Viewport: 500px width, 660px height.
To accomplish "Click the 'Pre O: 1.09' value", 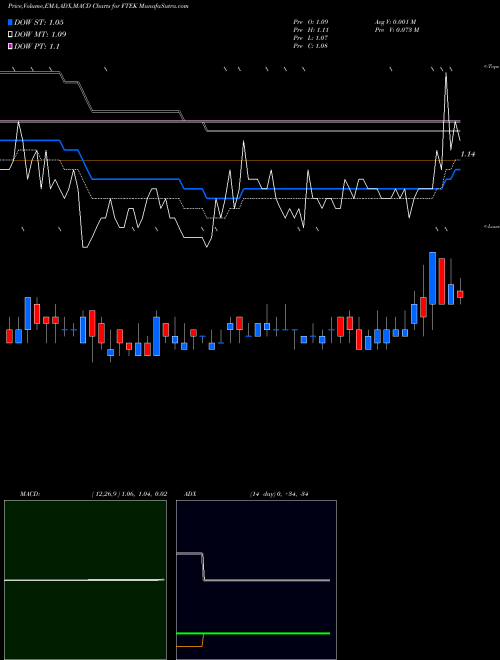I will point(311,22).
